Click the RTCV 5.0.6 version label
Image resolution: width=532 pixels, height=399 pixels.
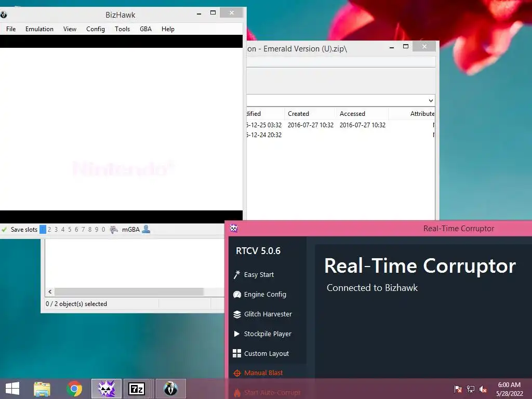pyautogui.click(x=258, y=251)
